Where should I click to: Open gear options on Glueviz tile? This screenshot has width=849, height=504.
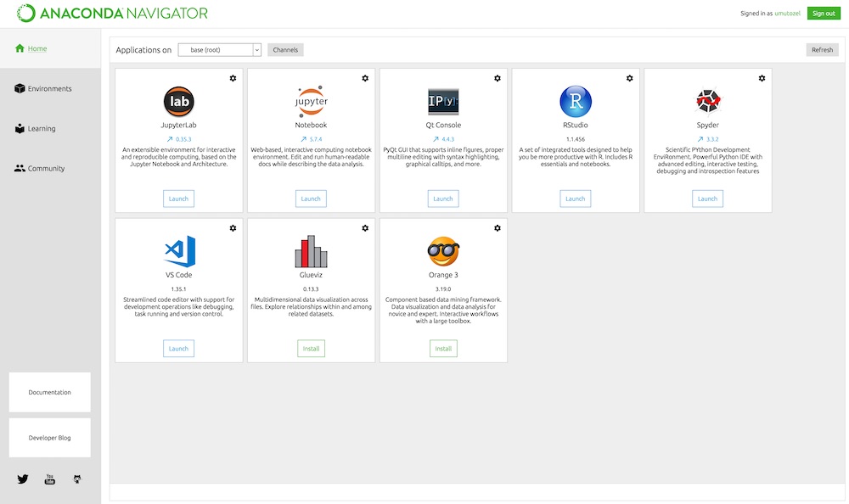click(365, 228)
